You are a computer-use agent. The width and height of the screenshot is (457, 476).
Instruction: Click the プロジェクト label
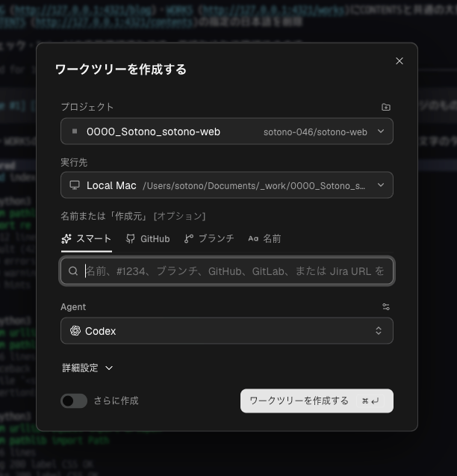point(87,107)
